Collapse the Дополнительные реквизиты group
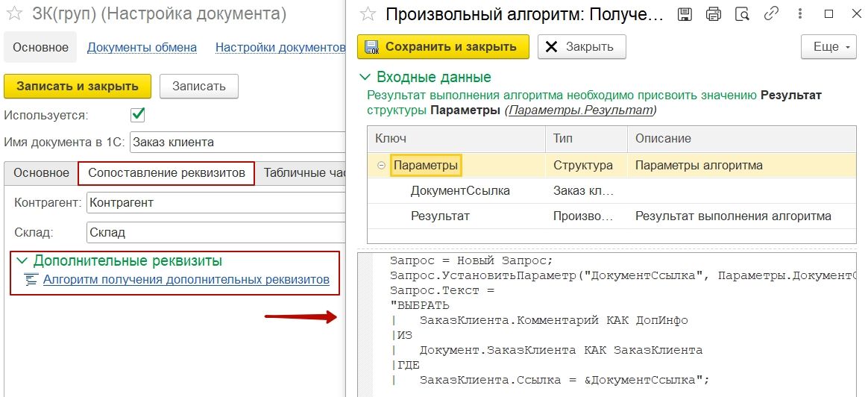 point(22,260)
